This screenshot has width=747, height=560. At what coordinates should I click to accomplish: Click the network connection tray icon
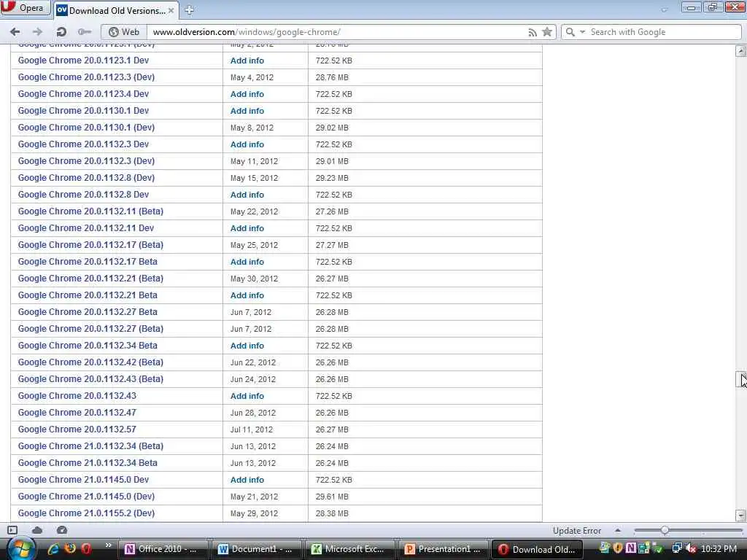point(676,548)
